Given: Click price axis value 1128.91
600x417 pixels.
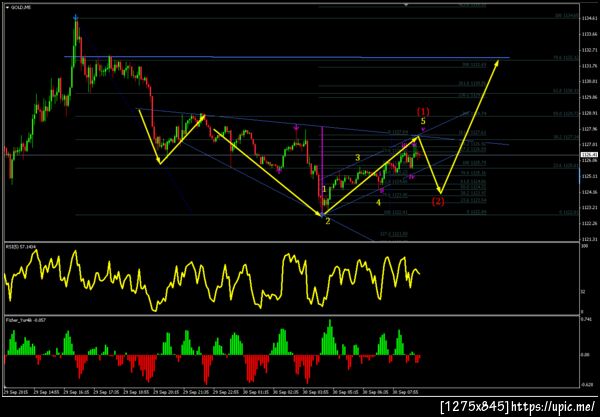Looking at the screenshot, I should click(589, 113).
